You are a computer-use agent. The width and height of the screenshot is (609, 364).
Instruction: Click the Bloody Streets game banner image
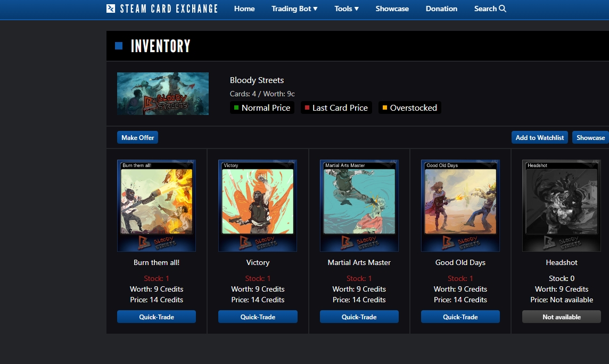pos(163,94)
